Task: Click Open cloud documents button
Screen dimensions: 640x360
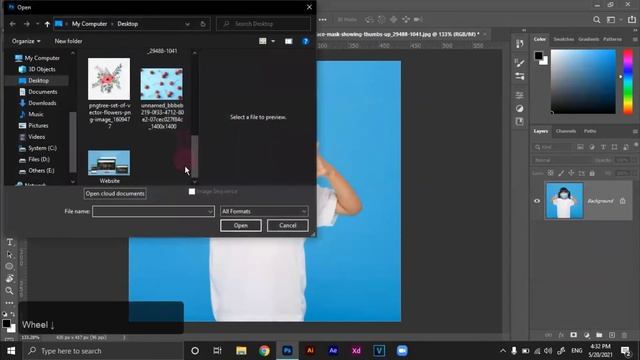Action: pos(115,193)
